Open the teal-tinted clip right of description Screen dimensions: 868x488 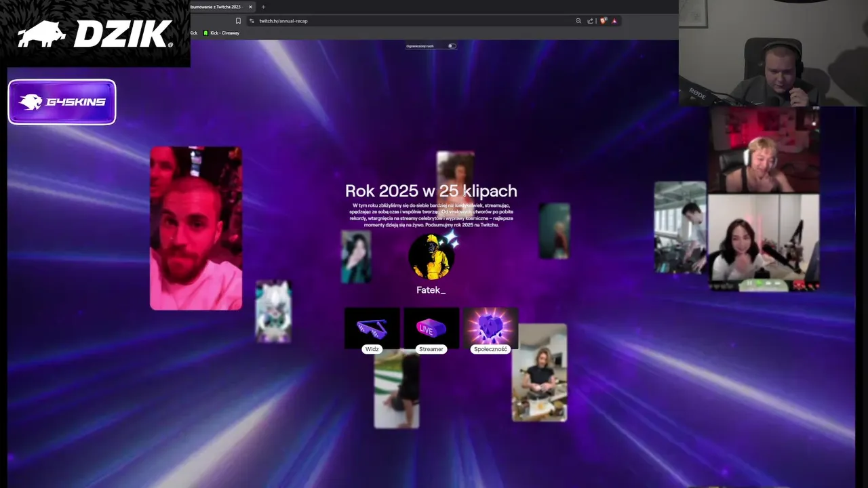tap(555, 231)
